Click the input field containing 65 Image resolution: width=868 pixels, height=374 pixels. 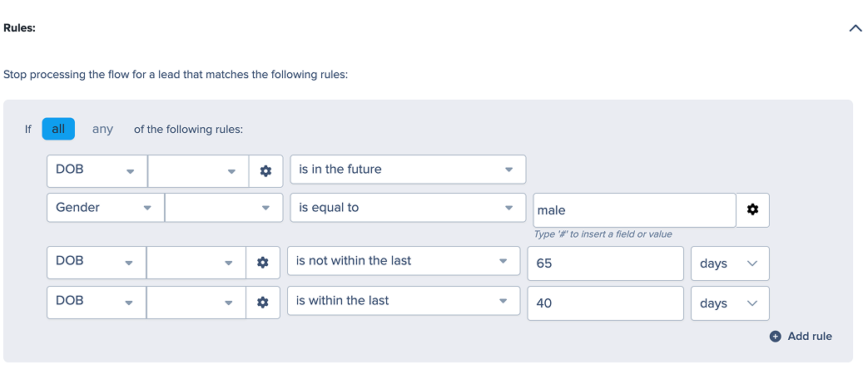click(606, 263)
